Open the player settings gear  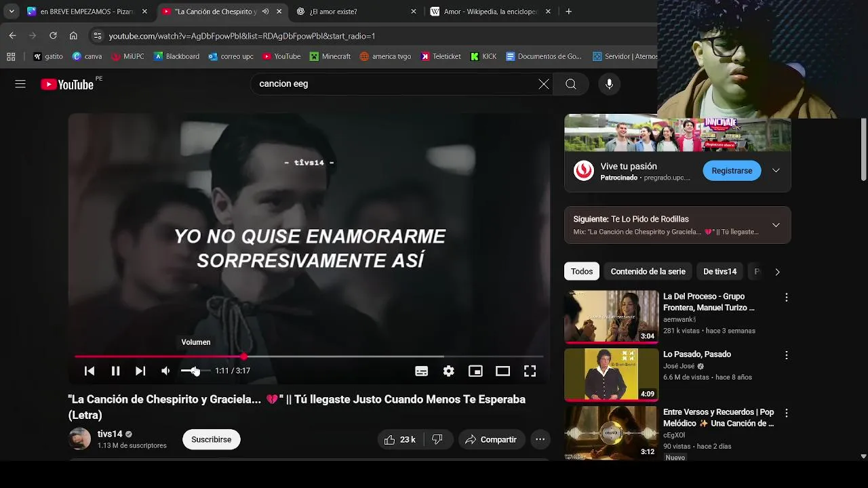[x=448, y=371]
